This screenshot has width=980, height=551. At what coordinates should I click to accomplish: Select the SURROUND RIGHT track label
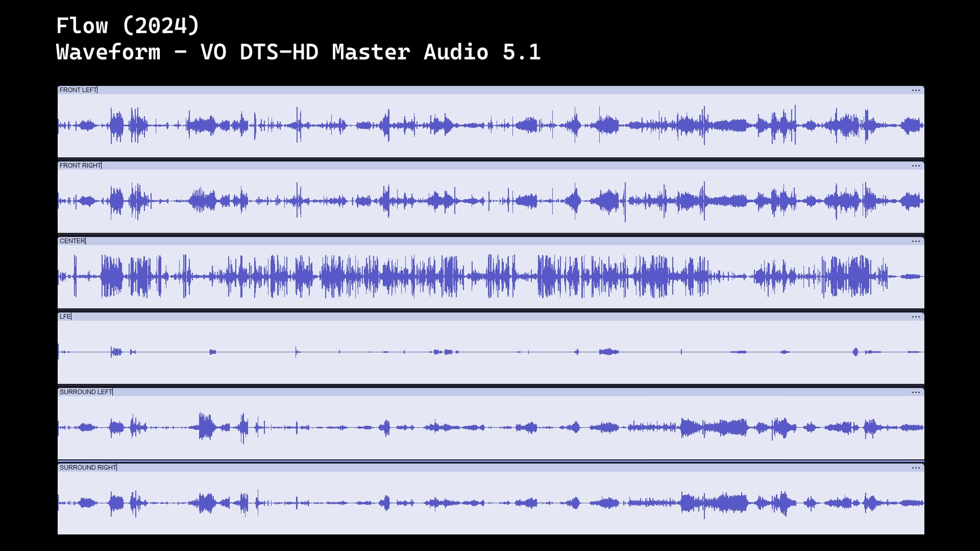pos(88,467)
